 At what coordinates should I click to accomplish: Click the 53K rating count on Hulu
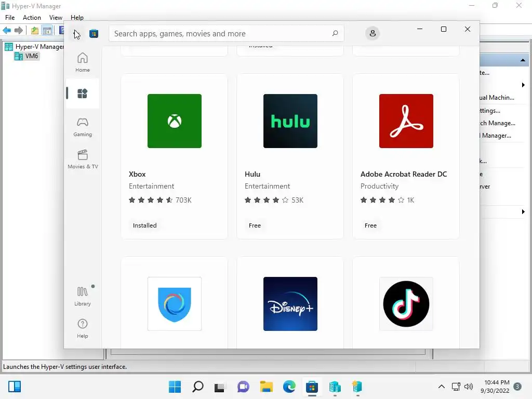[x=297, y=200]
